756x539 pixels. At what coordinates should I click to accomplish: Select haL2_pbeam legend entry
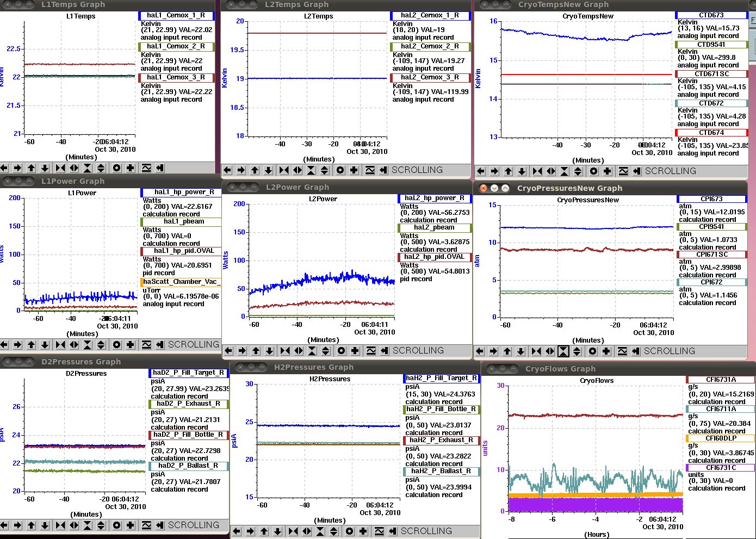click(435, 228)
